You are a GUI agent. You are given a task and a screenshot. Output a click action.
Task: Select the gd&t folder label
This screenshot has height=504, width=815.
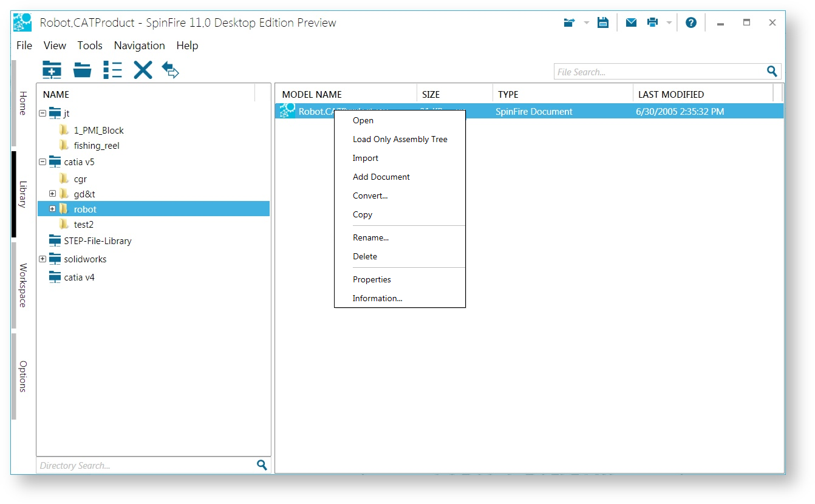84,194
